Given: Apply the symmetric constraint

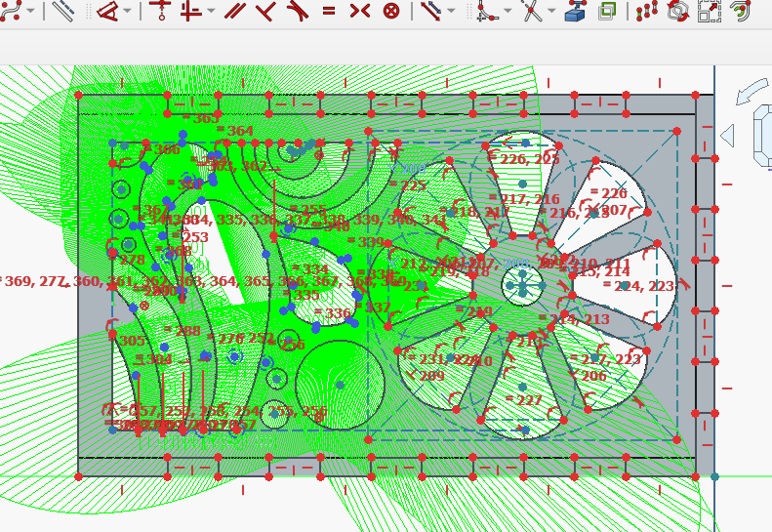Looking at the screenshot, I should 359,11.
